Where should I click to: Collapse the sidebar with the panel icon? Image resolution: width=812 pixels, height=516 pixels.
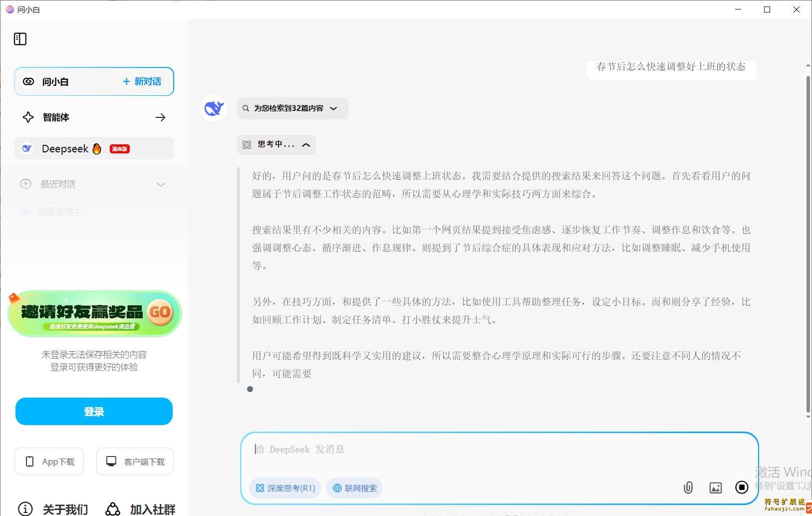click(20, 39)
